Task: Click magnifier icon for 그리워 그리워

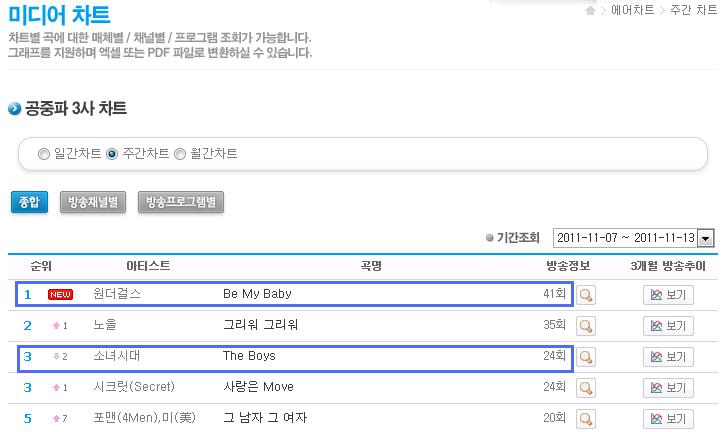Action: (586, 325)
